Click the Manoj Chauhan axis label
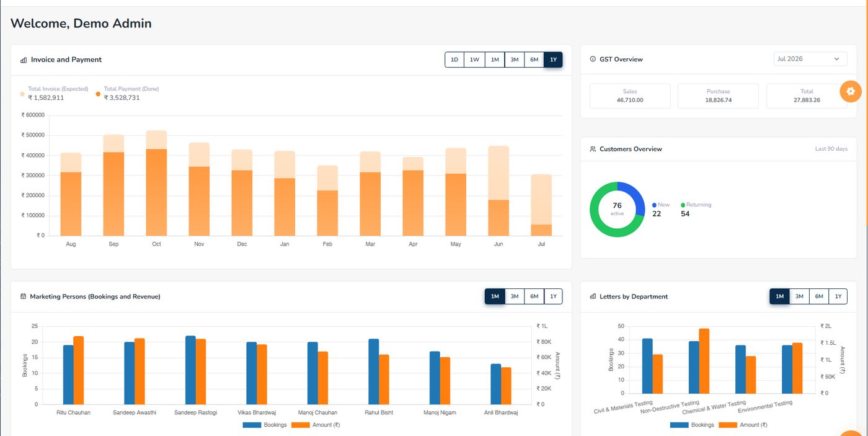868x436 pixels. coord(317,412)
